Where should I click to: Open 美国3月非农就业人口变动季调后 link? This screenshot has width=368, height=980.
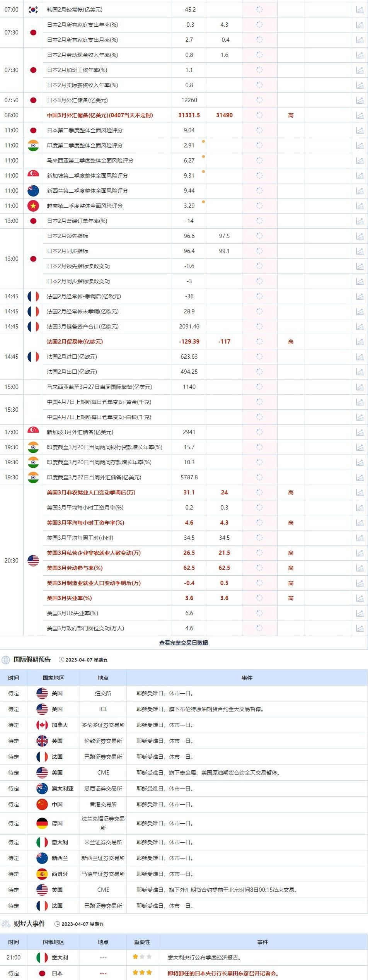coord(91,493)
